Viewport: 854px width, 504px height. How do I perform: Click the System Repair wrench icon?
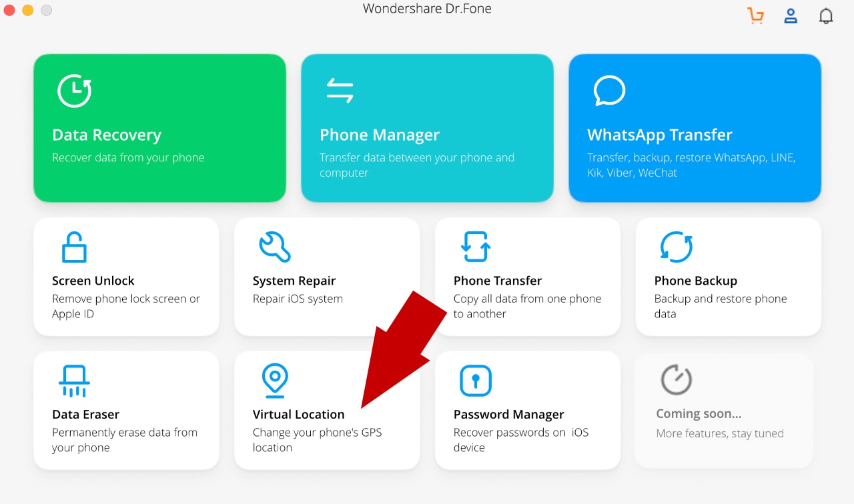[275, 247]
